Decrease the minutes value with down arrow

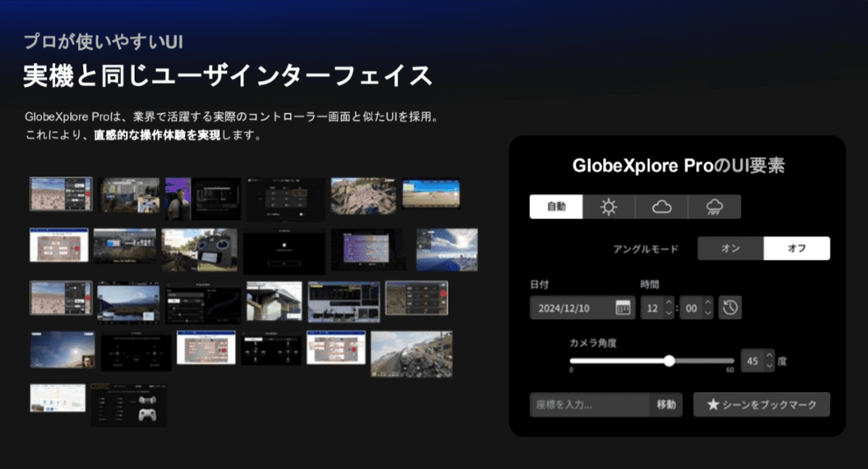coord(707,313)
